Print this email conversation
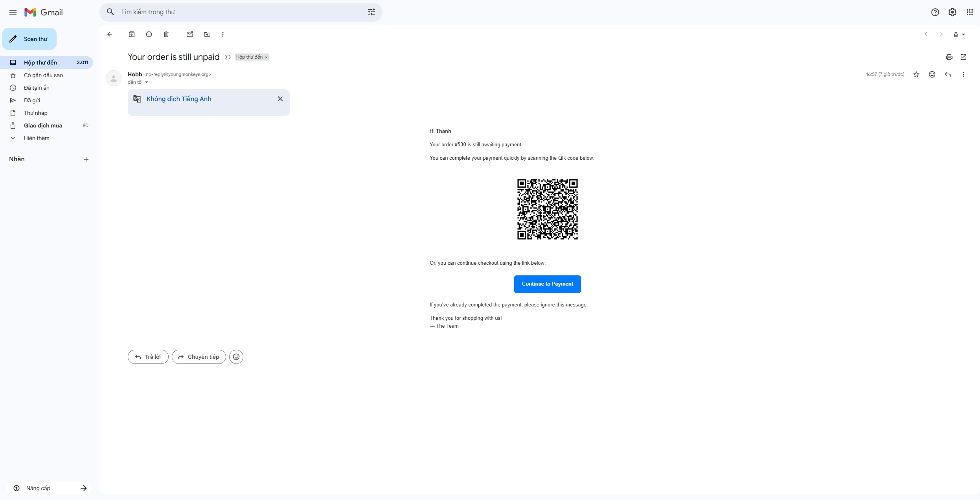980x500 pixels. click(949, 57)
